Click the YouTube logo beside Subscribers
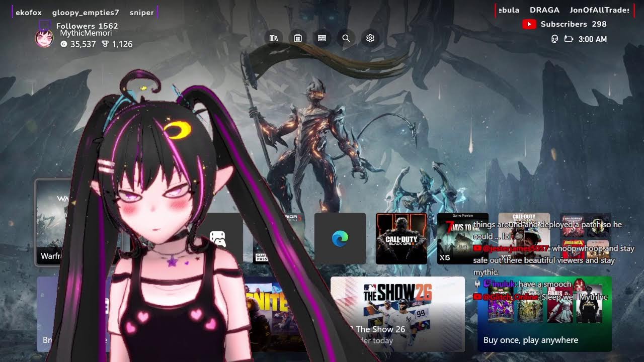 click(x=529, y=24)
